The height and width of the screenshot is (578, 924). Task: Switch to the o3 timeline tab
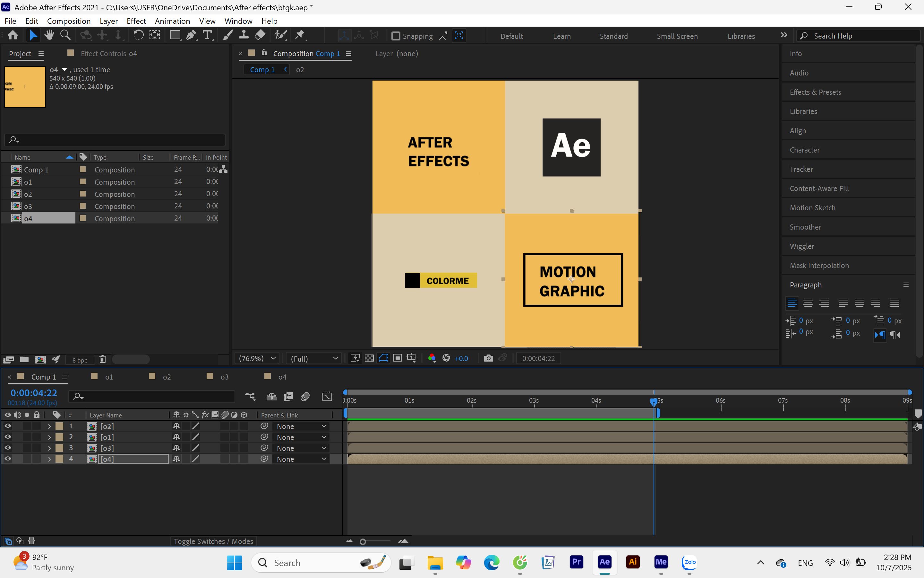[x=224, y=377]
